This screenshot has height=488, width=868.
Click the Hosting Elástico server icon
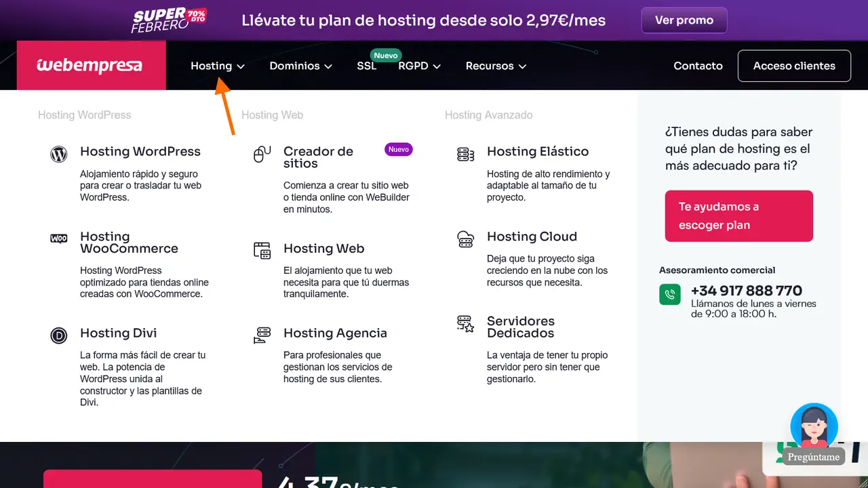(x=466, y=155)
